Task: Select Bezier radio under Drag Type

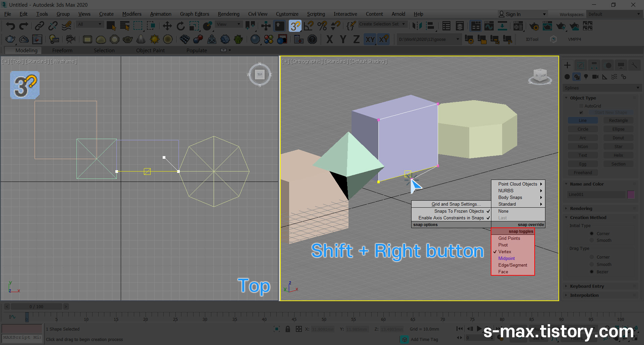Action: coord(592,272)
